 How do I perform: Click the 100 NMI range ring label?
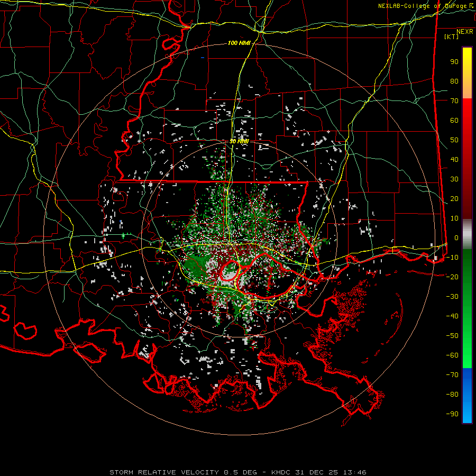tap(239, 43)
